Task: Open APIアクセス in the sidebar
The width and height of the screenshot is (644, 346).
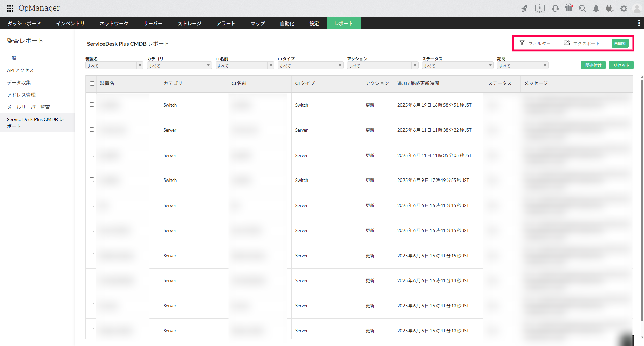Action: tap(20, 70)
